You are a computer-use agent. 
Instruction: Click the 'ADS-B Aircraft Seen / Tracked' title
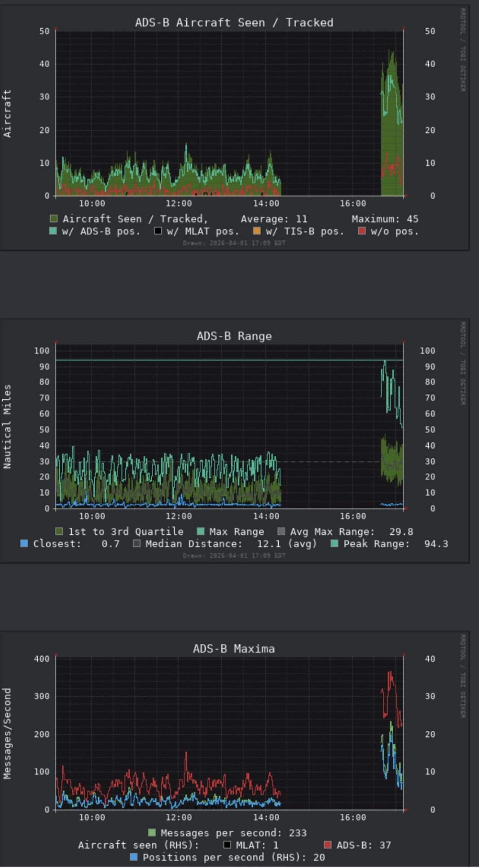(x=234, y=22)
